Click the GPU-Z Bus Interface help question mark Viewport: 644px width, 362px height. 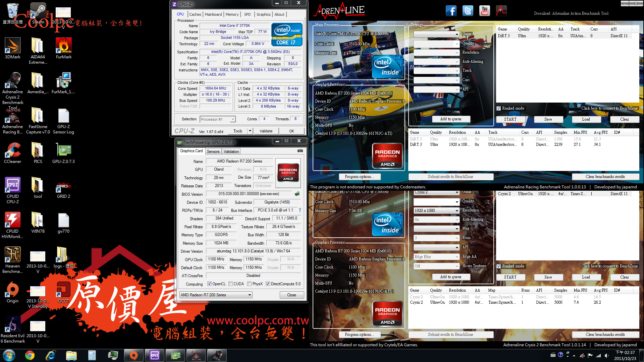click(300, 210)
